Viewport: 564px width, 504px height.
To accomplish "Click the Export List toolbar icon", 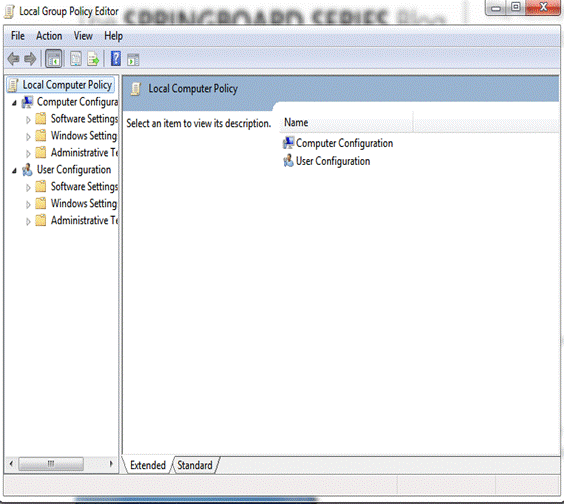I will click(93, 59).
